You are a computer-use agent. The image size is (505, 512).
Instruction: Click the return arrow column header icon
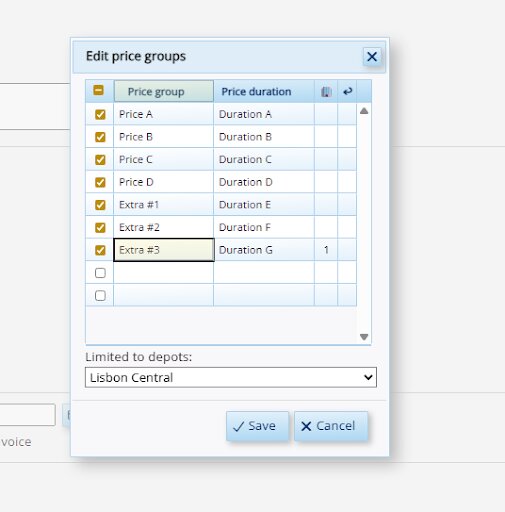pyautogui.click(x=347, y=91)
